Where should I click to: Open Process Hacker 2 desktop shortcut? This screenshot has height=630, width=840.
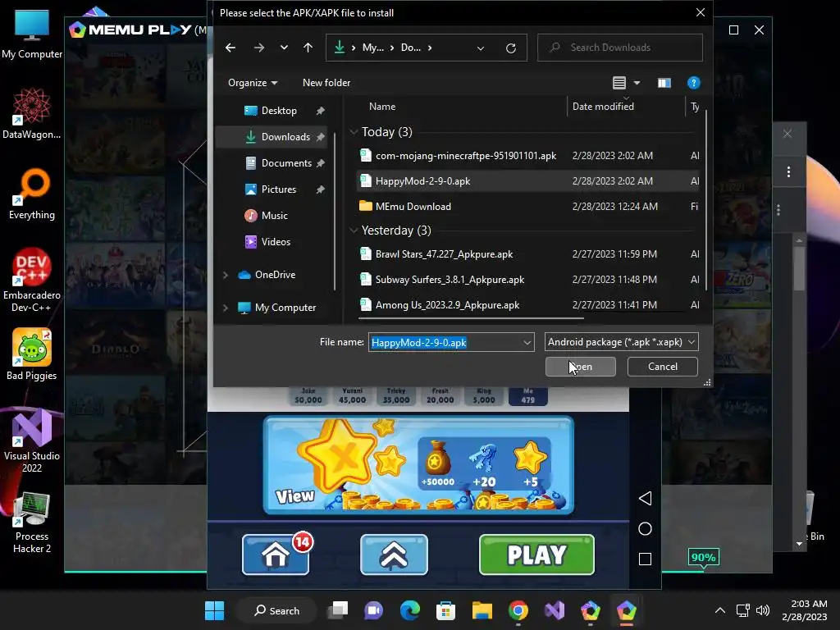pyautogui.click(x=32, y=523)
